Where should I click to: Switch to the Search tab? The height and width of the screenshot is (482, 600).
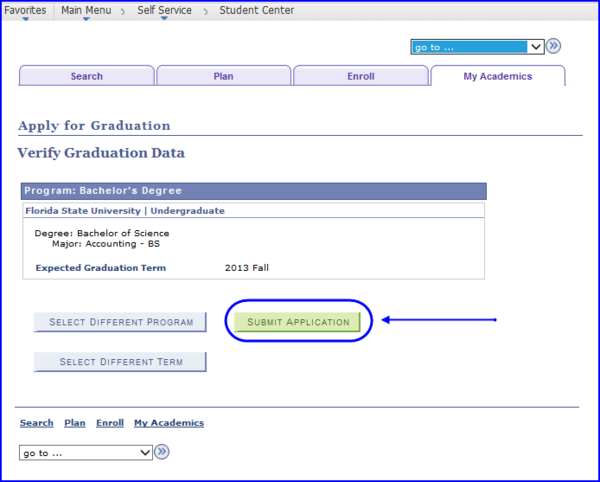(x=86, y=76)
